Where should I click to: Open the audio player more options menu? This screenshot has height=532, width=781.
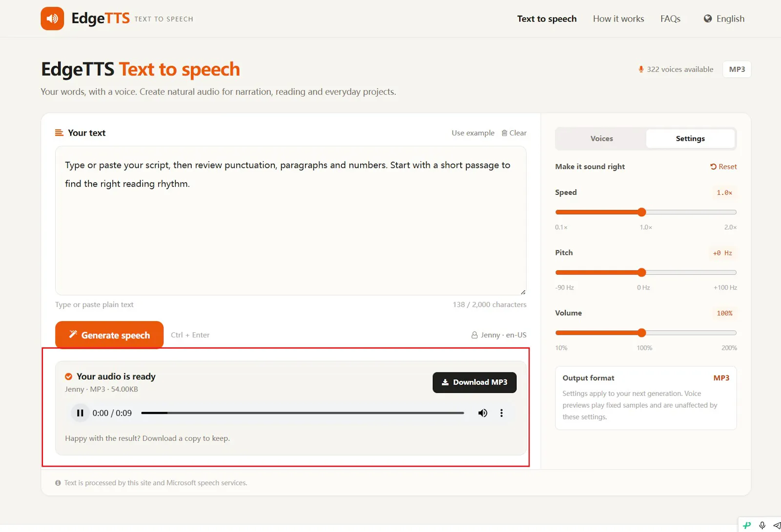coord(501,413)
